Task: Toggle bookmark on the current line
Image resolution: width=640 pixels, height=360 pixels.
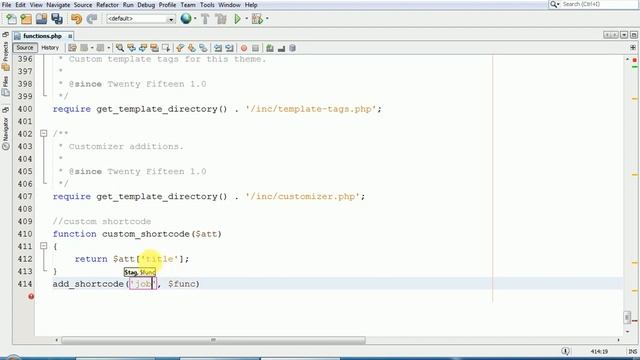Action: tap(203, 48)
